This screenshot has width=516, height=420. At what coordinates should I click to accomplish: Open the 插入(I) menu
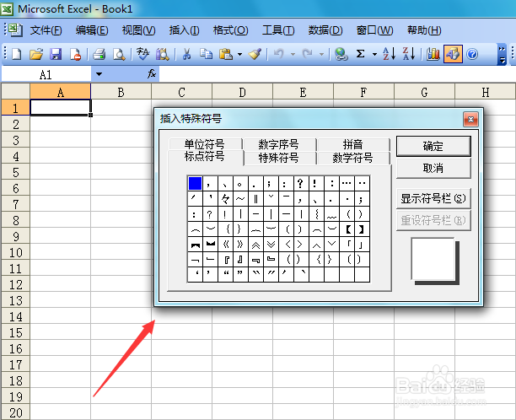coord(185,30)
